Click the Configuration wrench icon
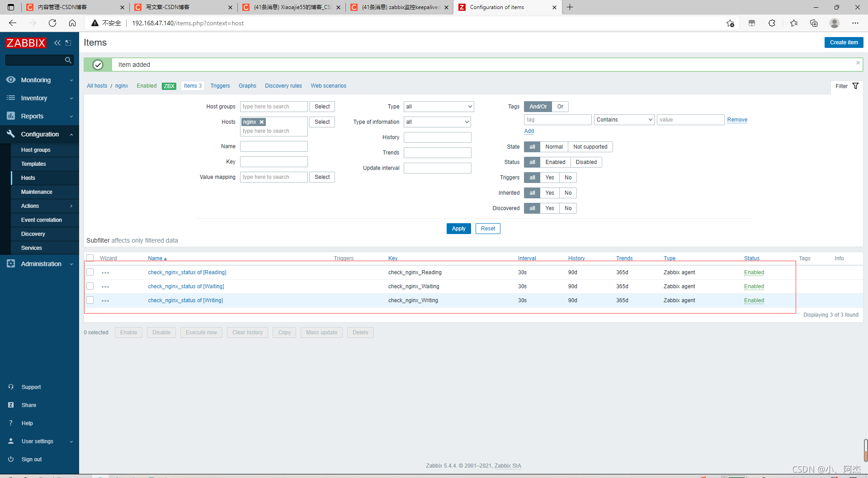868x478 pixels. click(x=11, y=134)
